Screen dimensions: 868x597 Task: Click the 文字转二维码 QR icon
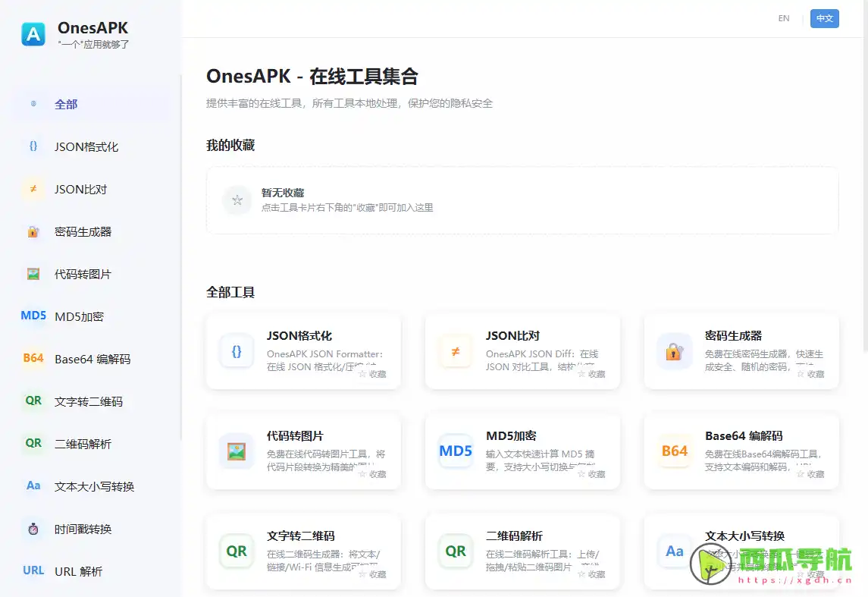coord(33,401)
